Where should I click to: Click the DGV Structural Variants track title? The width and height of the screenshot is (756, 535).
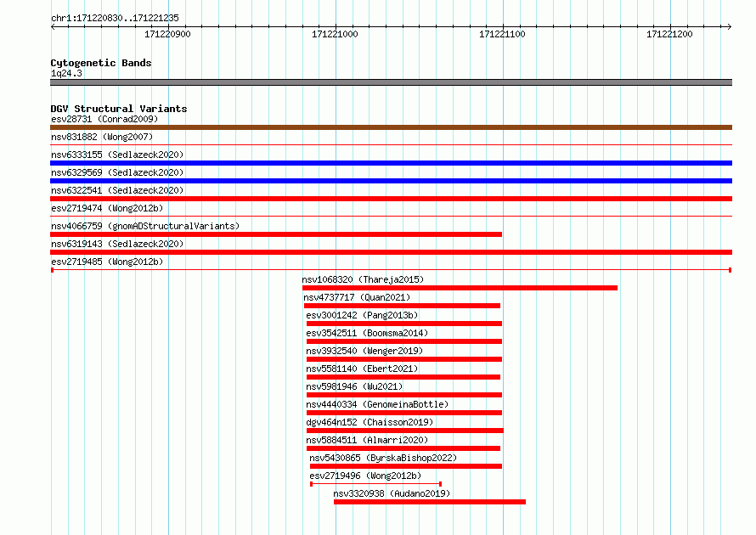click(119, 109)
